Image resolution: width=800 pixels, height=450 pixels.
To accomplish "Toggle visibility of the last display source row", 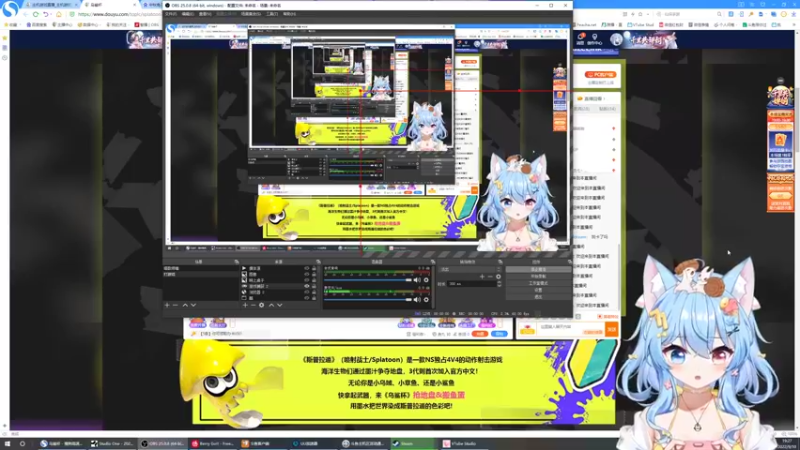I will tap(307, 298).
